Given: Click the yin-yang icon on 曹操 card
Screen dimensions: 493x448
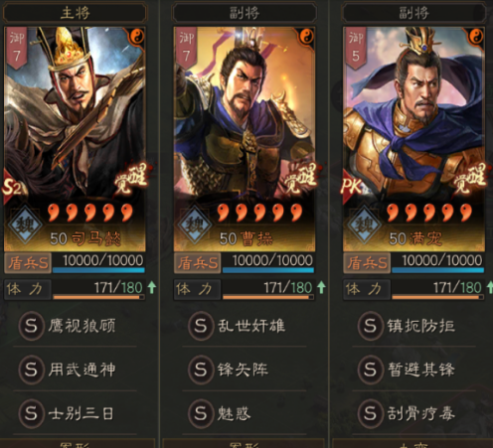Looking at the screenshot, I should coord(307,36).
